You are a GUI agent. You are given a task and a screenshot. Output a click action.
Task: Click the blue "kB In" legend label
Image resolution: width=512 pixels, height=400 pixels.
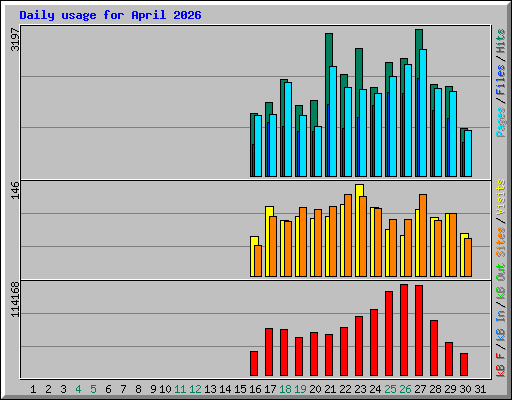point(501,325)
